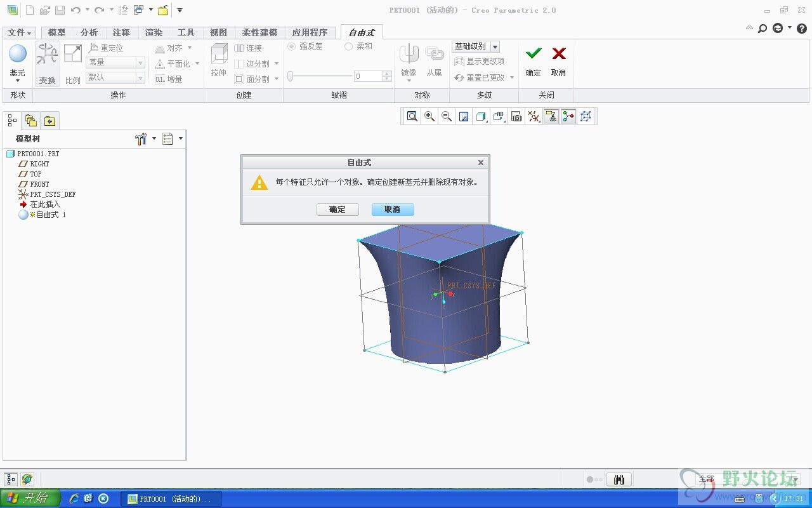The height and width of the screenshot is (508, 812).
Task: Click the Redo arrow icon
Action: pos(99,10)
